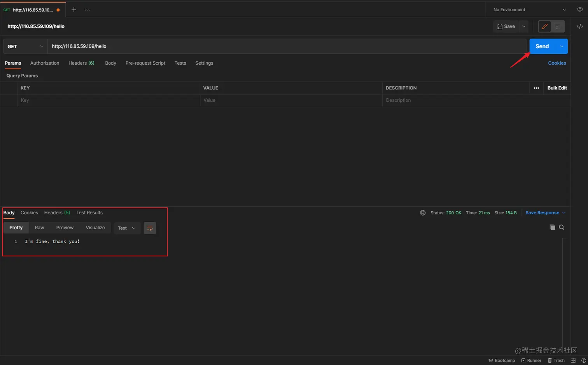This screenshot has height=365, width=588.
Task: Click the KEY column header
Action: (25, 88)
